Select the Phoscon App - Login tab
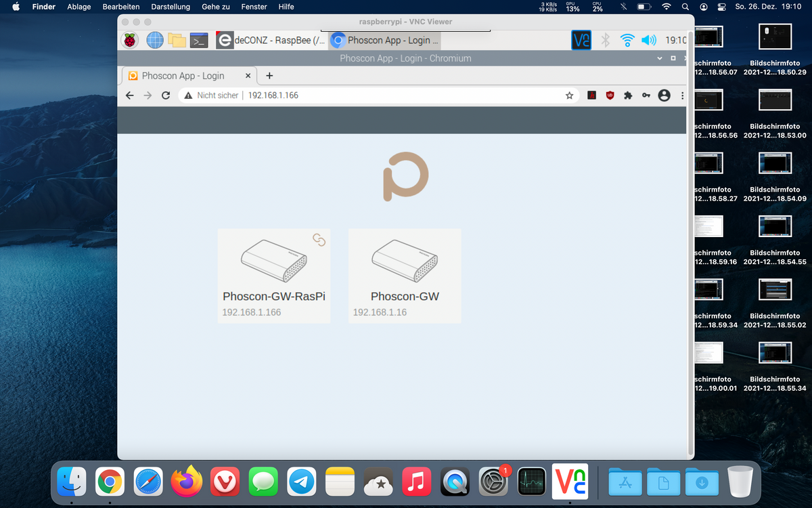Image resolution: width=812 pixels, height=508 pixels. (x=189, y=76)
